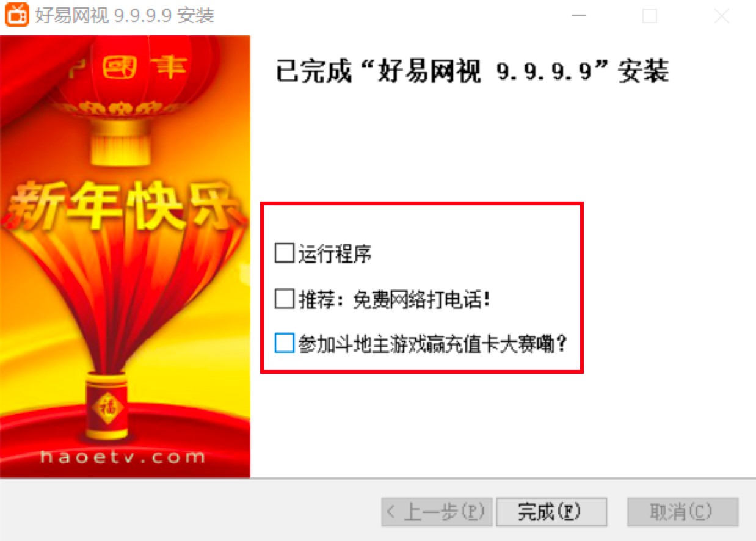Click the 运行程序 label text
This screenshot has width=756, height=541.
[x=335, y=253]
